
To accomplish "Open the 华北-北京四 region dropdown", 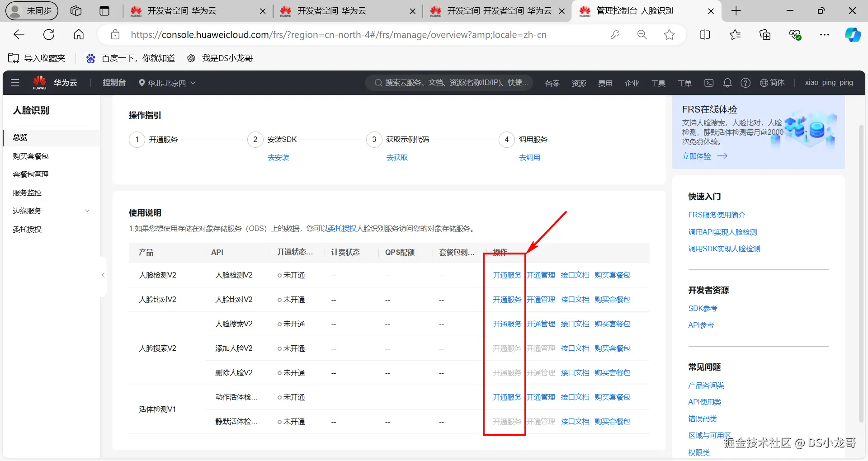I will (x=167, y=83).
